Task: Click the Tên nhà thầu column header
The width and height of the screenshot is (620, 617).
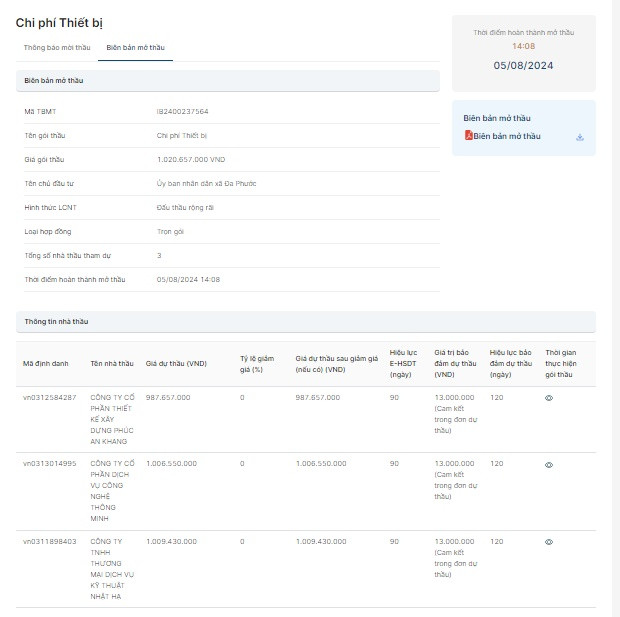Action: [x=111, y=364]
